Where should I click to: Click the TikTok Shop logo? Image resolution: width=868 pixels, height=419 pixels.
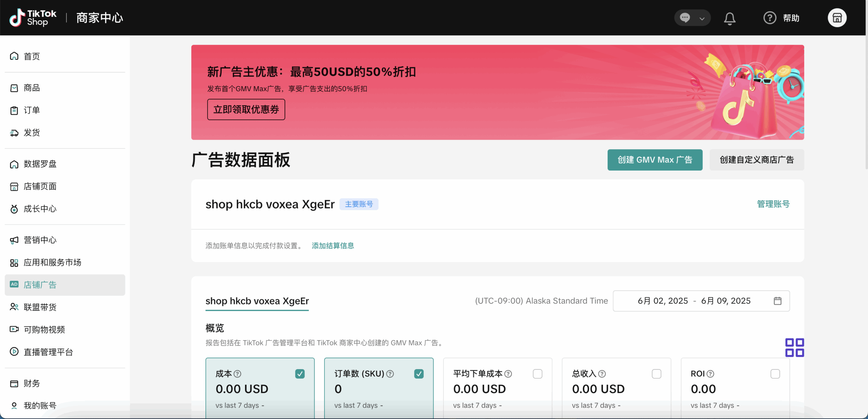[x=33, y=18]
